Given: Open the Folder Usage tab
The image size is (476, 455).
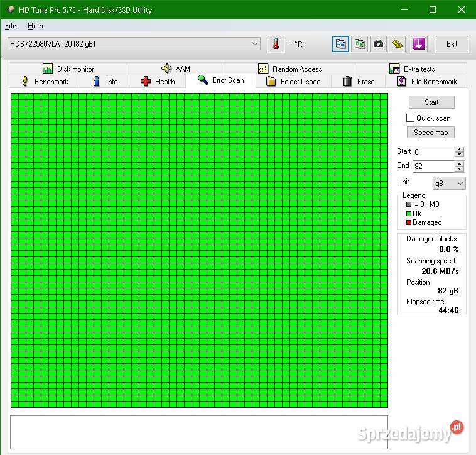Looking at the screenshot, I should point(293,82).
